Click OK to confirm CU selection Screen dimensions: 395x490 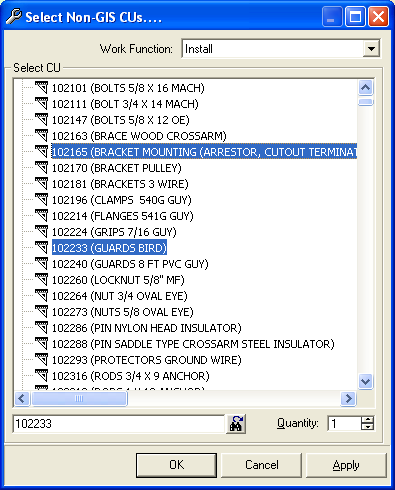176,465
